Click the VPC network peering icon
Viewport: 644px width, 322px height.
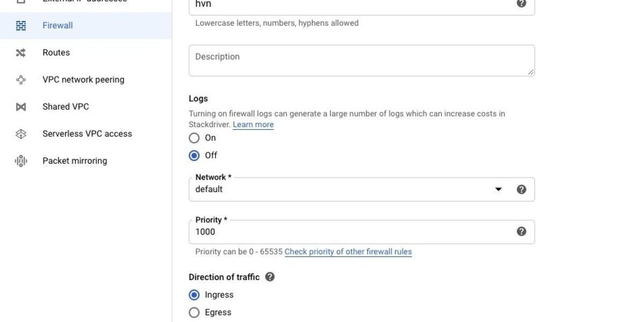(21, 80)
